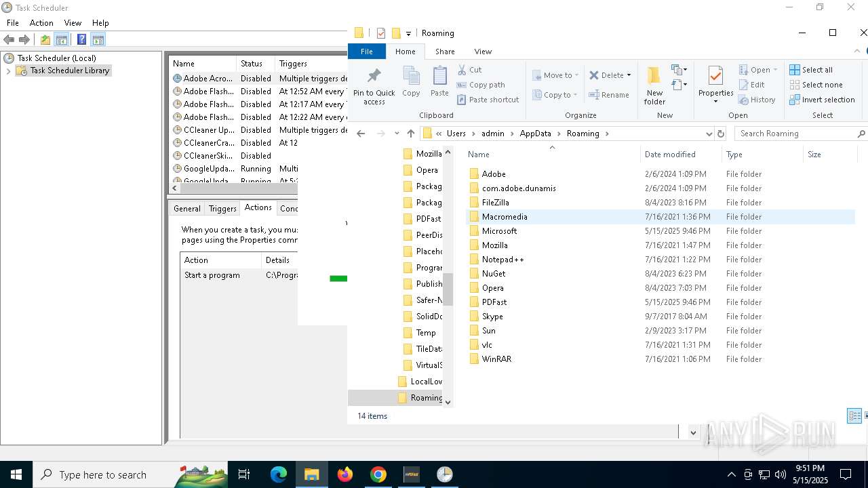The width and height of the screenshot is (868, 488).
Task: Open Firefox from taskbar
Action: click(x=345, y=474)
